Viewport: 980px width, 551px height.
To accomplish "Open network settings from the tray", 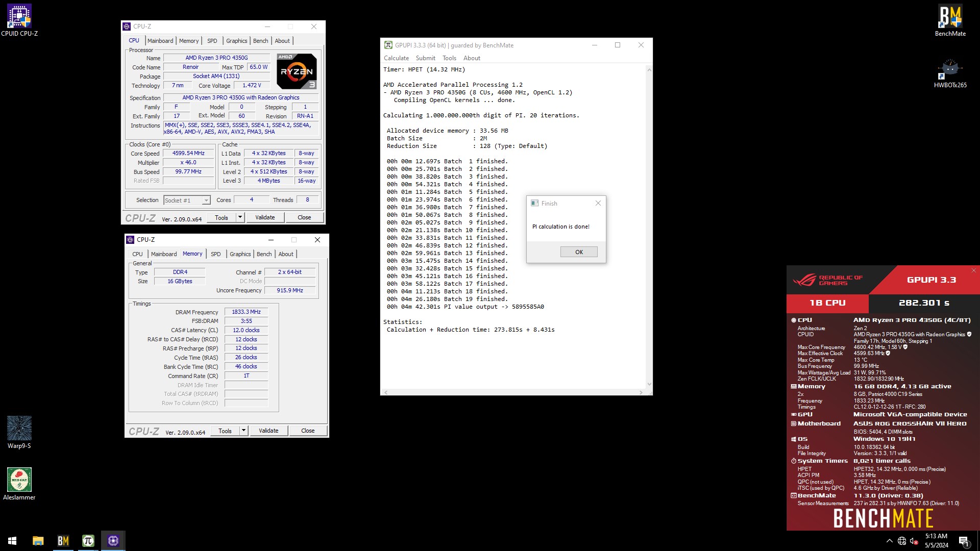I will (x=902, y=541).
